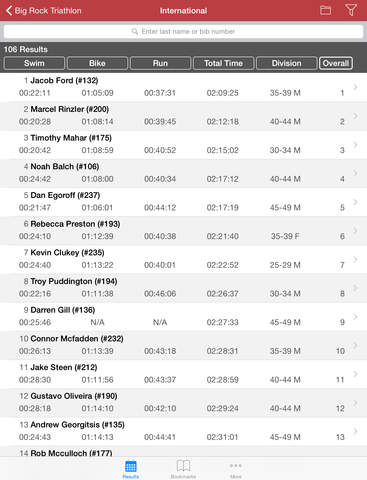The width and height of the screenshot is (367, 480).
Task: Sort results by Run time
Action: (x=160, y=63)
